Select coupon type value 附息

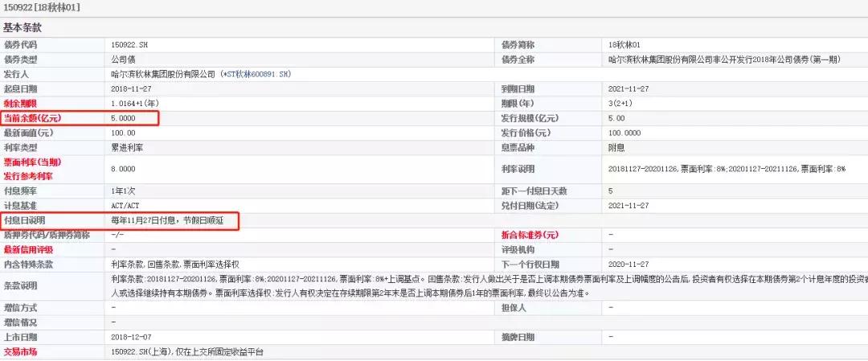pyautogui.click(x=616, y=148)
